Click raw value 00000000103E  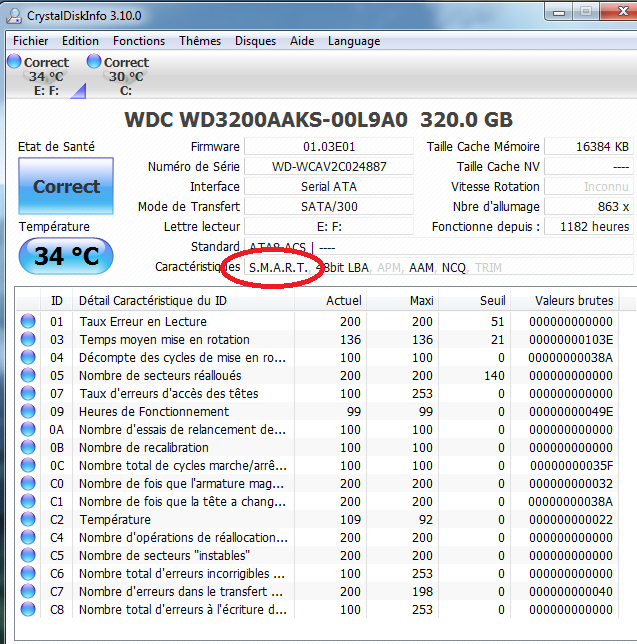571,339
